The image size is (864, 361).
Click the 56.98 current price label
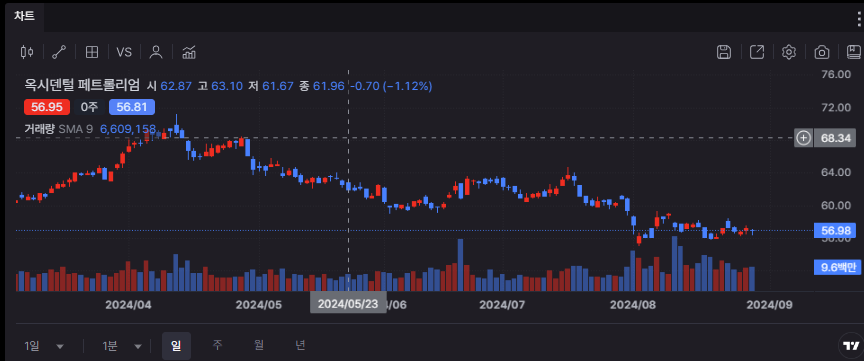[x=836, y=230]
